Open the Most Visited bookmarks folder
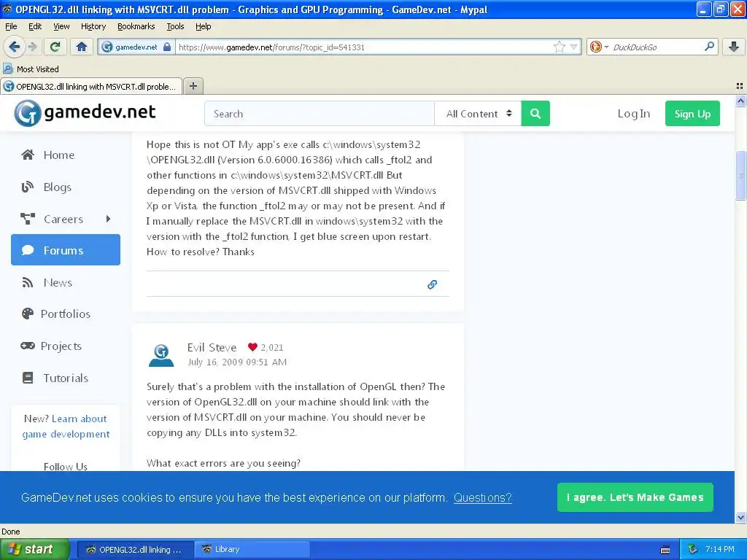The height and width of the screenshot is (560, 747). [31, 69]
